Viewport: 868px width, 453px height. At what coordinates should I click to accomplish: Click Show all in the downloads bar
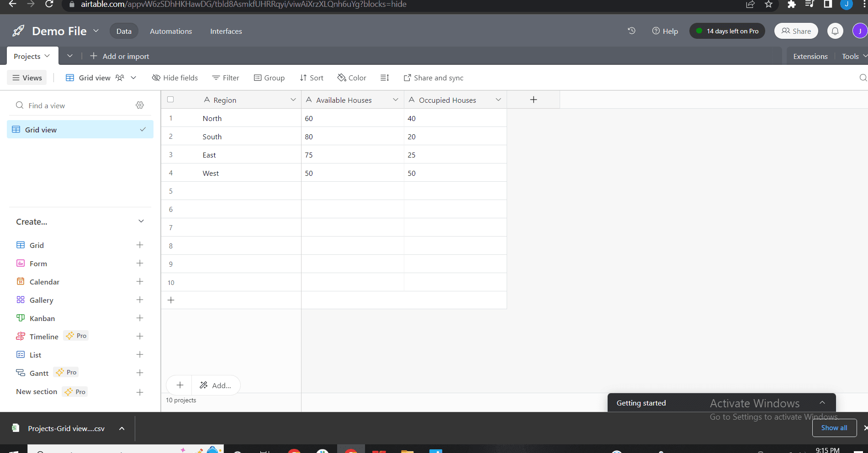pos(834,428)
